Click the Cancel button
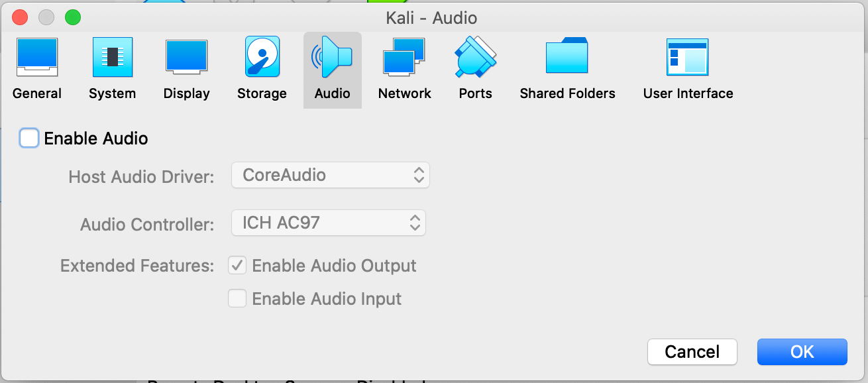 (692, 352)
